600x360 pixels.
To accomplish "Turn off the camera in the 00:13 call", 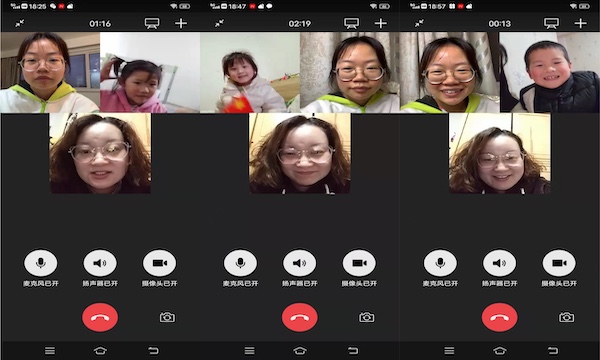I will (559, 263).
